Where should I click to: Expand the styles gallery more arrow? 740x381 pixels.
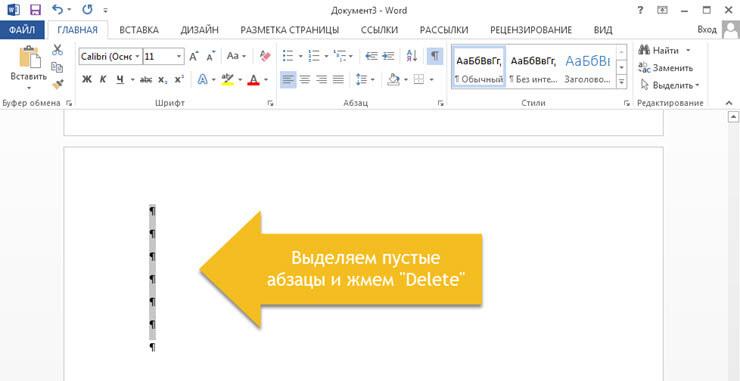pos(622,82)
